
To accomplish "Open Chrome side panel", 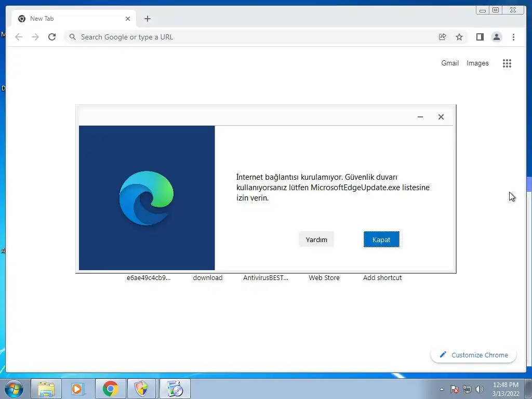I will 480,37.
